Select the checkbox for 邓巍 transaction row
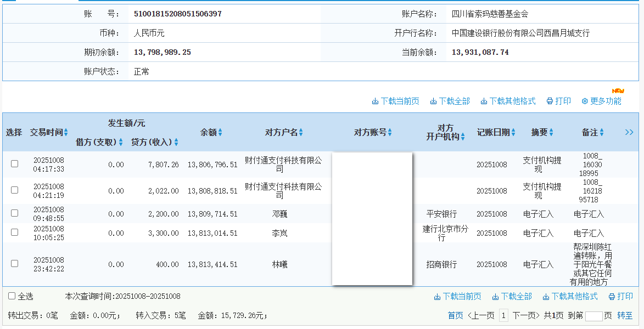Viewport: 644px width, 329px height. click(x=14, y=213)
